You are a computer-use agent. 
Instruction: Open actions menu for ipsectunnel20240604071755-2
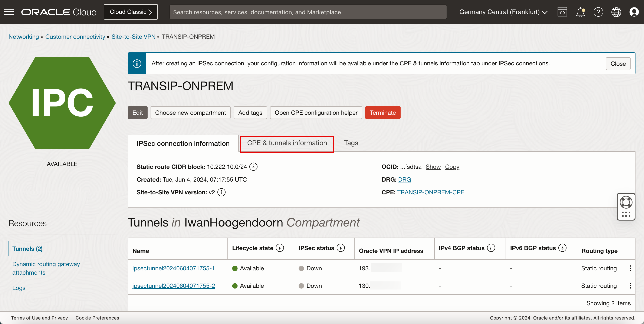(630, 285)
